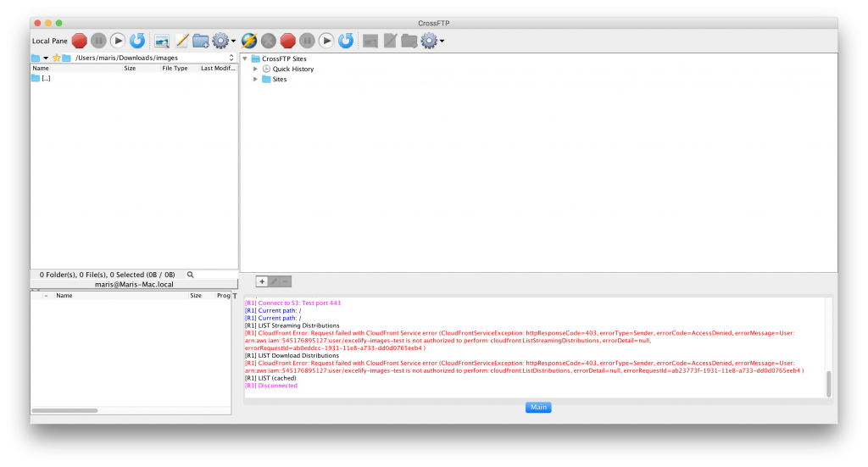Refresh the remote pane with blue arrow
The height and width of the screenshot is (467, 868).
346,40
